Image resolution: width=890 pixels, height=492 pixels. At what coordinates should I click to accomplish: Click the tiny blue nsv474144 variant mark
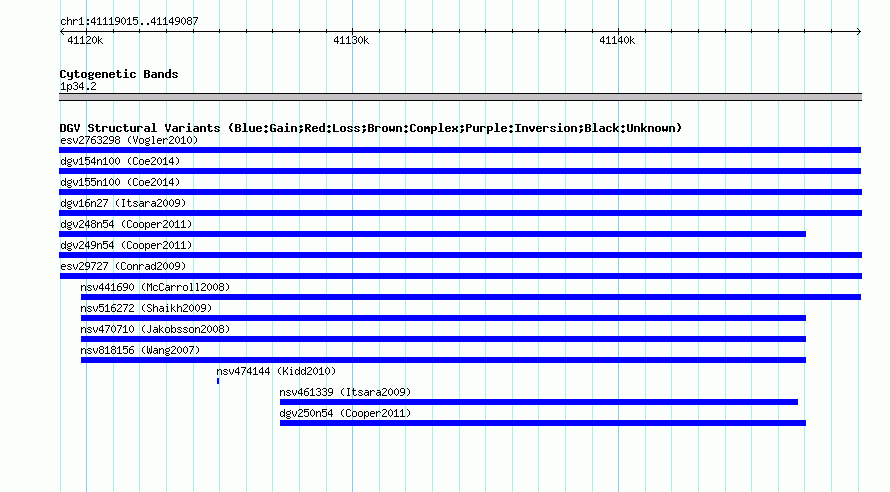(x=218, y=381)
